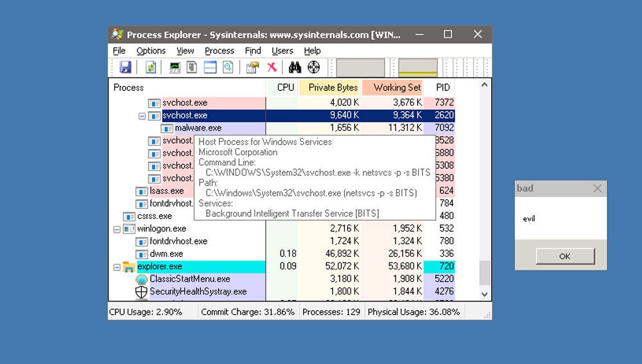Click the icon beside lsass.exe
Screen dimensions: 642x364
click(142, 191)
